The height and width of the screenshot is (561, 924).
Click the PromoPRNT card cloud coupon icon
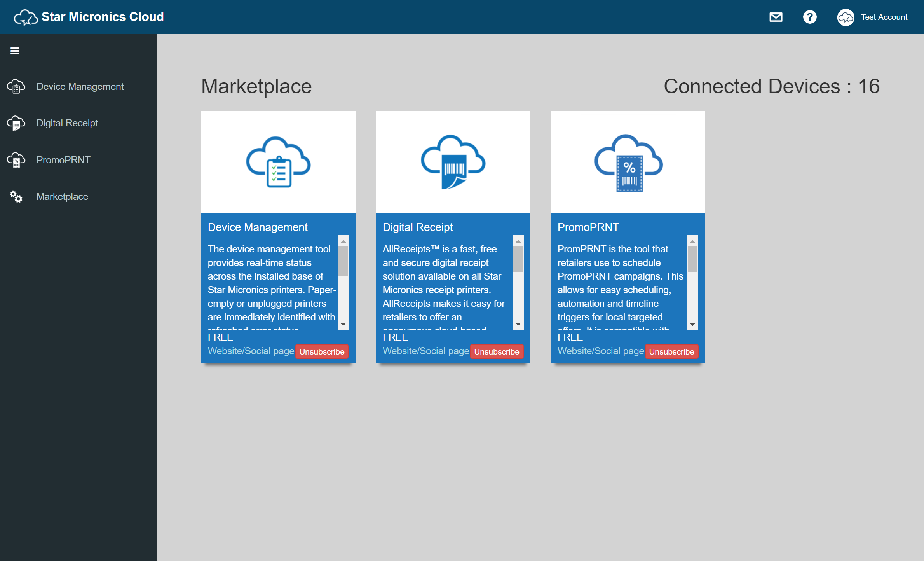click(628, 163)
